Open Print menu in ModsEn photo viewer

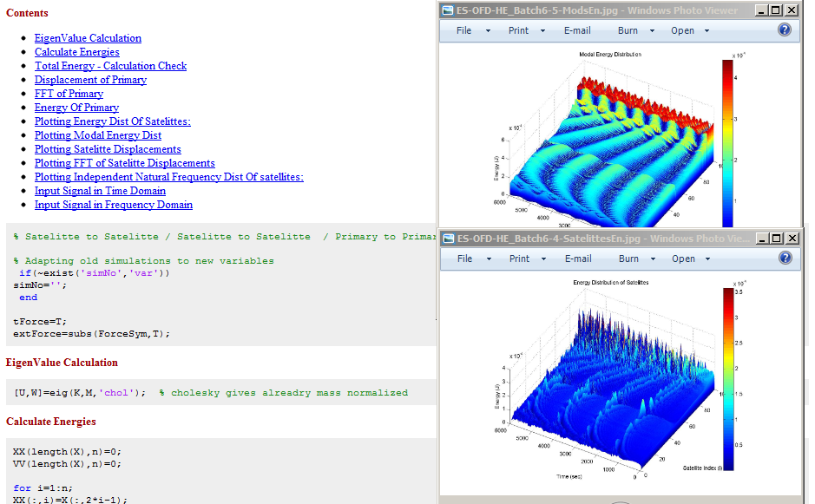pyautogui.click(x=518, y=30)
